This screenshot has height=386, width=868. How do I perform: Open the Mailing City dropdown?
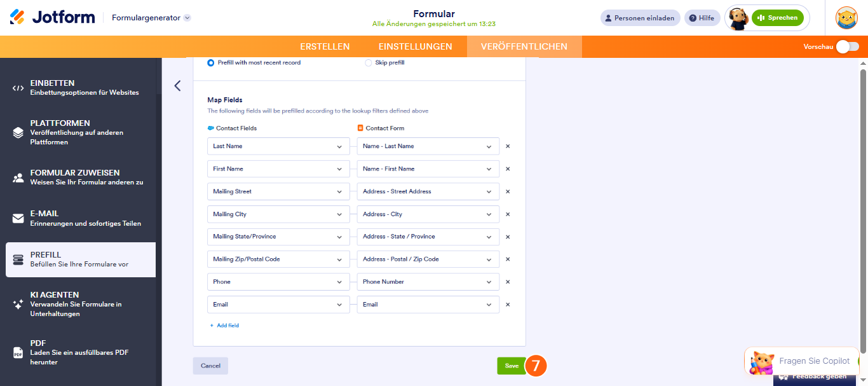pos(278,214)
